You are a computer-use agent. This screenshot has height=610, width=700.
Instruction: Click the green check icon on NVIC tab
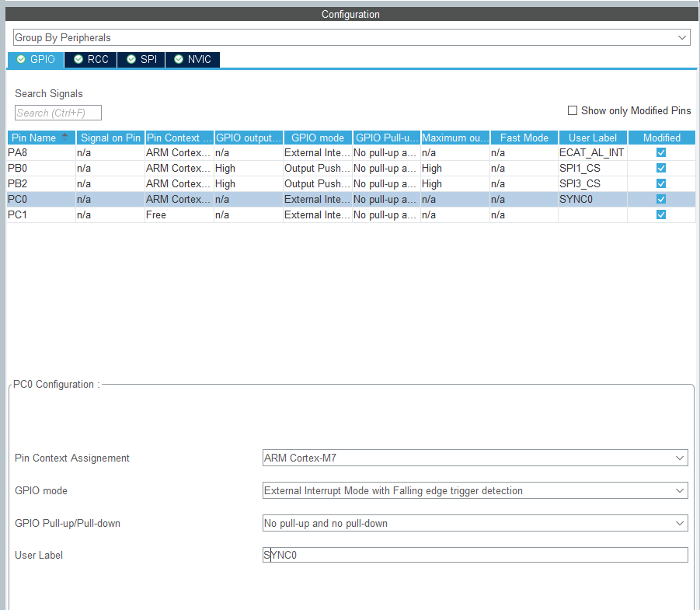(179, 59)
